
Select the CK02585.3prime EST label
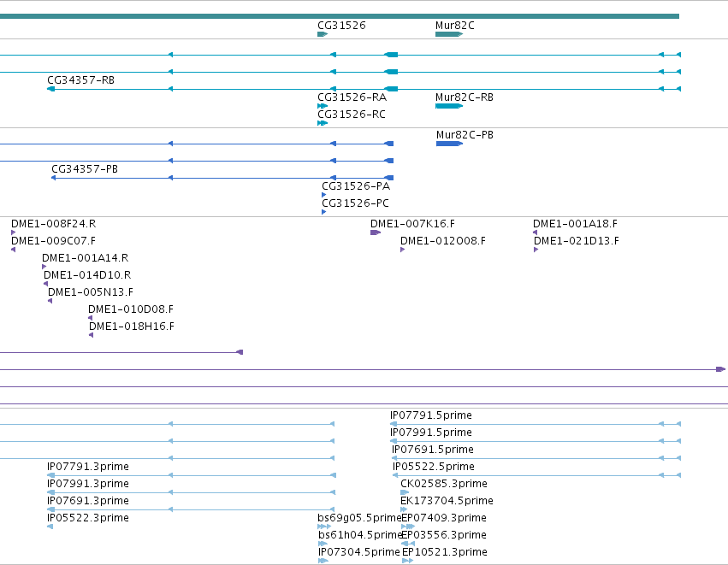(444, 485)
